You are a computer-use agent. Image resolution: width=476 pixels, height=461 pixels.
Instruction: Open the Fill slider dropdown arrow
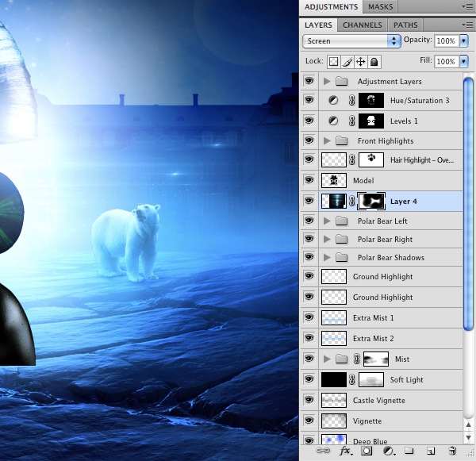464,61
